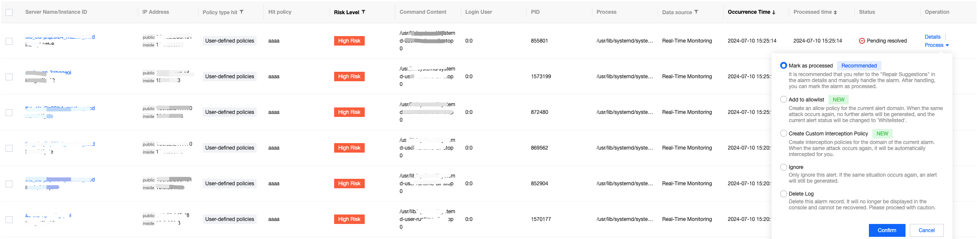Select Create Custom Interception Policy option
980x239 pixels.
[784, 133]
